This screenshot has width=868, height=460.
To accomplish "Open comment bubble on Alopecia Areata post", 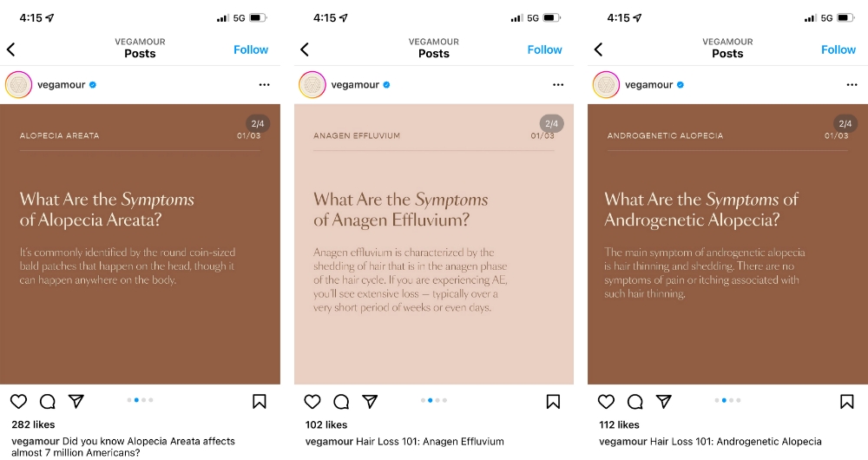I will 47,401.
